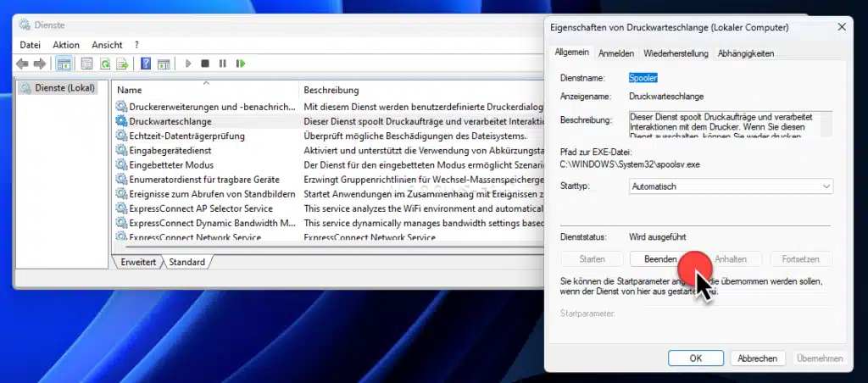The width and height of the screenshot is (868, 383).
Task: Click Beenden to stop the service
Action: click(660, 259)
